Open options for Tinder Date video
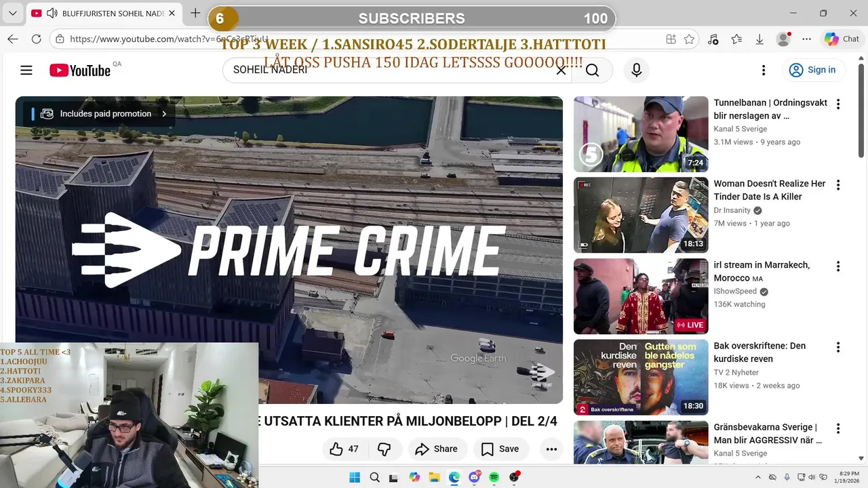868x488 pixels. coord(838,185)
